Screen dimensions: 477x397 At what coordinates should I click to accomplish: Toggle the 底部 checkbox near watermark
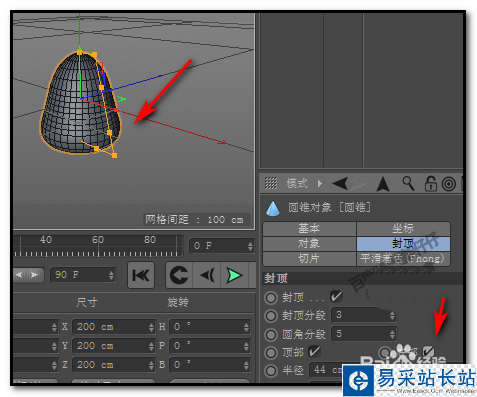point(428,351)
